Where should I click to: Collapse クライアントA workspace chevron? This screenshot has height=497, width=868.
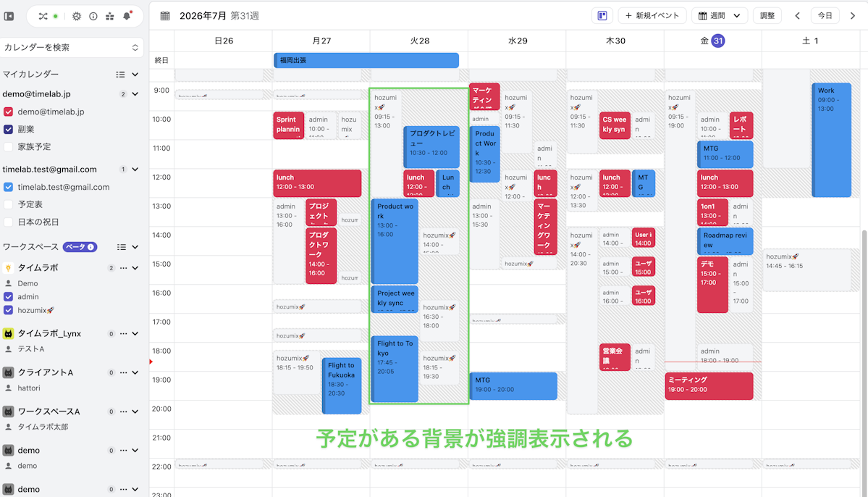[x=135, y=372]
